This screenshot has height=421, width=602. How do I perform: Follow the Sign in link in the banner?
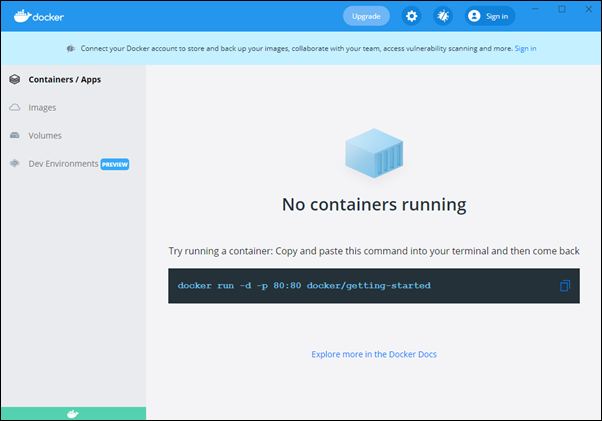coord(525,48)
